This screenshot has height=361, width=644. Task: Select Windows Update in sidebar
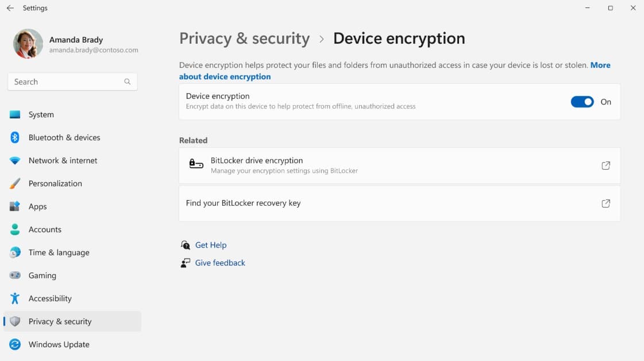tap(72, 344)
